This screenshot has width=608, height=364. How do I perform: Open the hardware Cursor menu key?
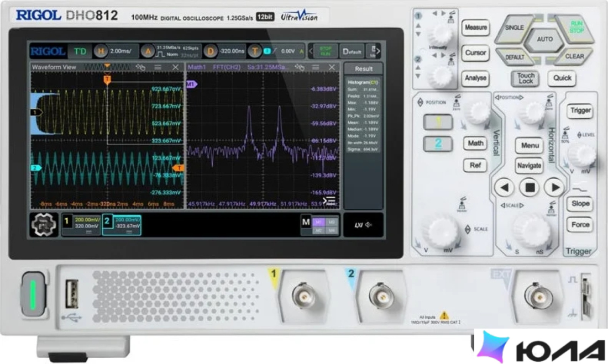475,52
